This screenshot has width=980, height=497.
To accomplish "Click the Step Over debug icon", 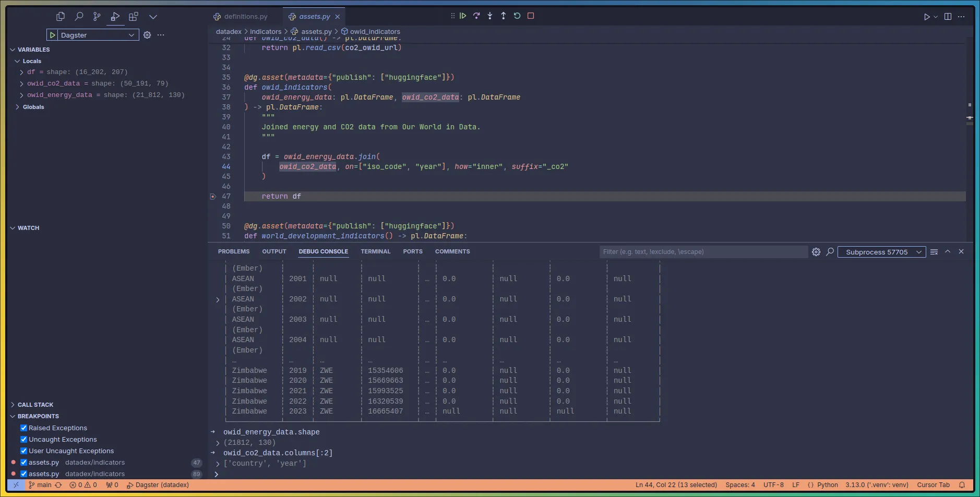I will tap(476, 16).
